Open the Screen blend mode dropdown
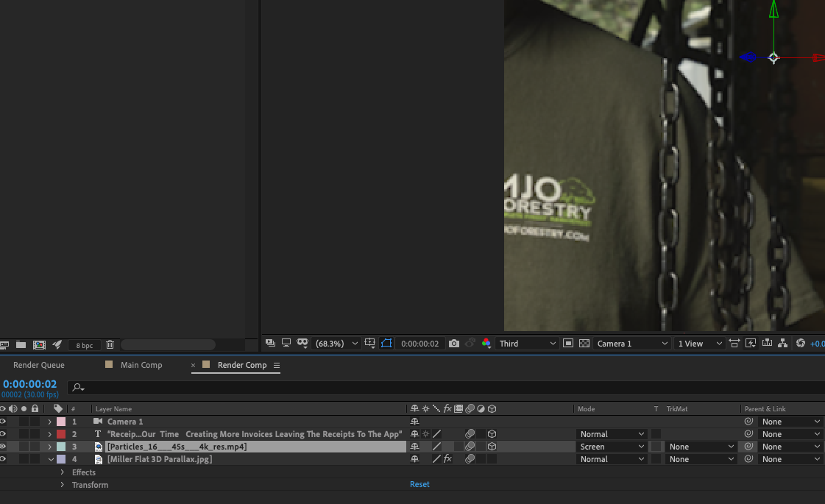 click(x=612, y=446)
